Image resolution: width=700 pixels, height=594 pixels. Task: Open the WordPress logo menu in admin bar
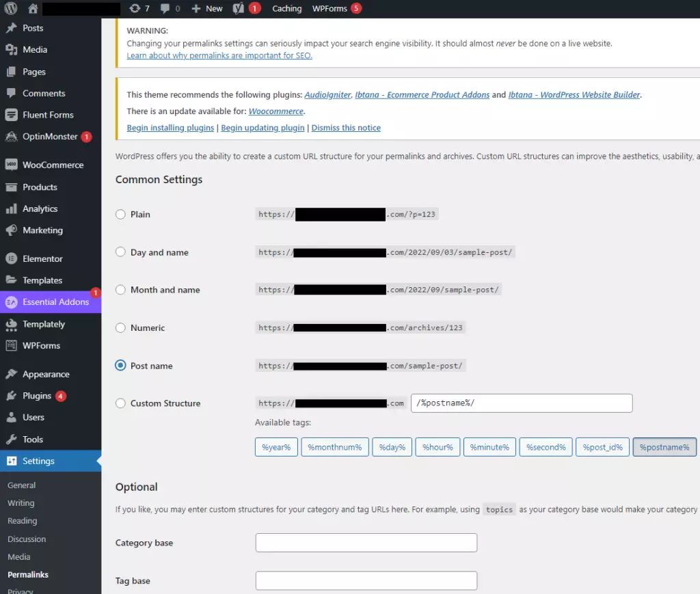pos(11,8)
